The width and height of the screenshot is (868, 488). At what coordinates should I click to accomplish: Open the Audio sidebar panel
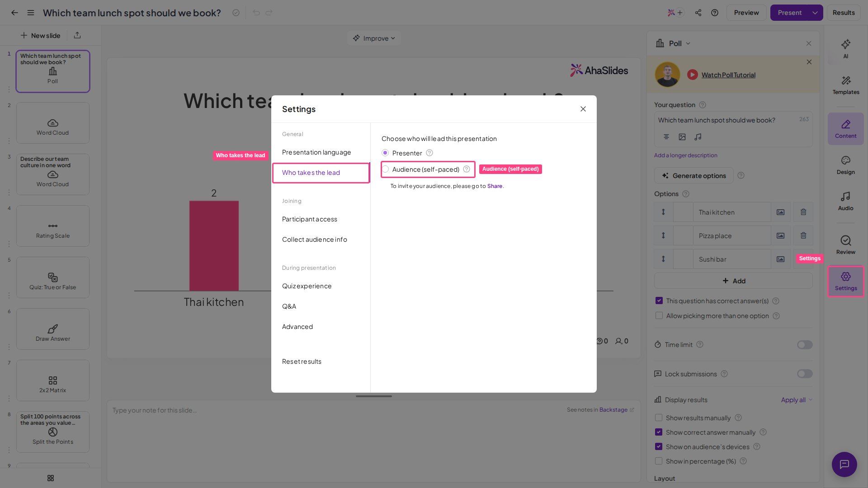click(x=845, y=202)
